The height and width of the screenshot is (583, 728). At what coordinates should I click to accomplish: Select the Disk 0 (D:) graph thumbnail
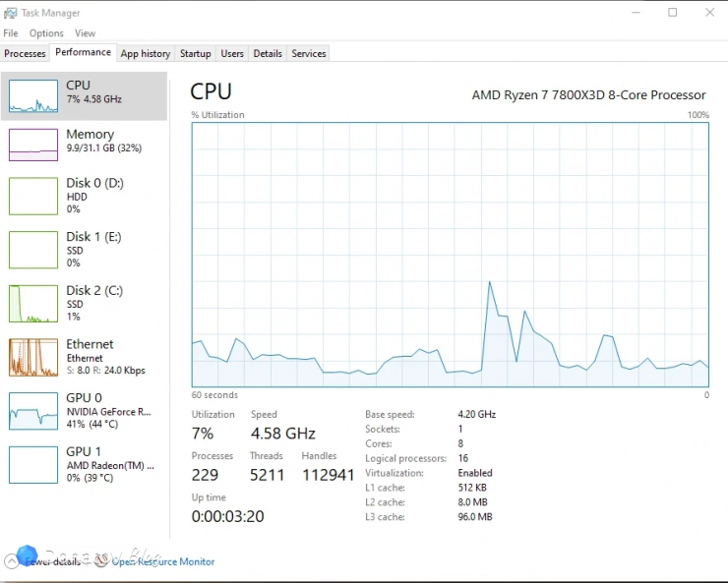click(x=33, y=197)
